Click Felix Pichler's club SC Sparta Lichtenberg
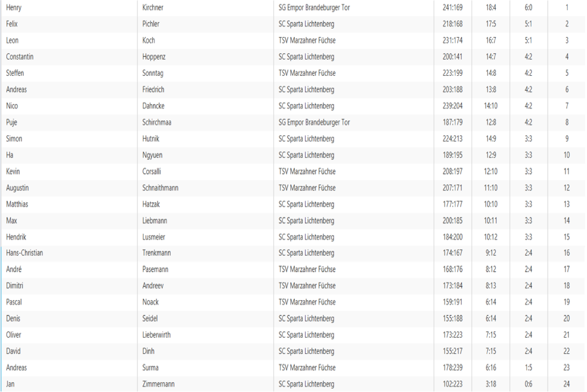 pyautogui.click(x=306, y=24)
